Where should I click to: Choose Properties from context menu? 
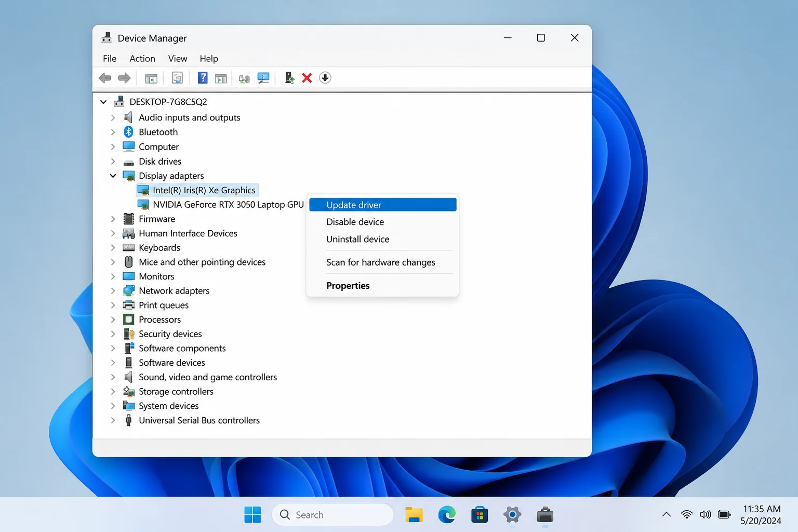point(383,286)
